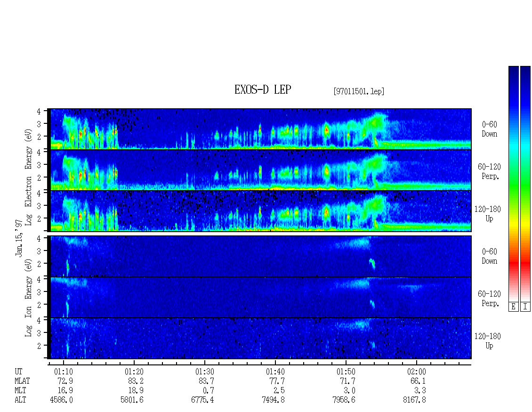Select the ion 120-180 Up spectrogram panel
532x412 pixels.
pos(261,338)
